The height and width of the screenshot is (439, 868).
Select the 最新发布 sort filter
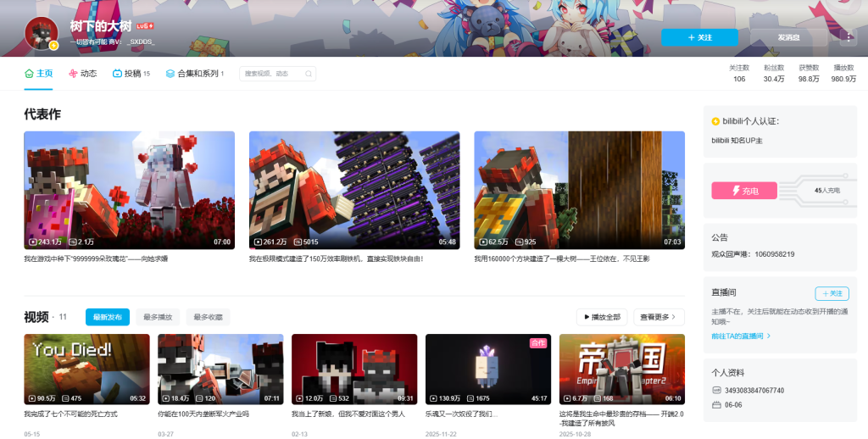click(108, 317)
